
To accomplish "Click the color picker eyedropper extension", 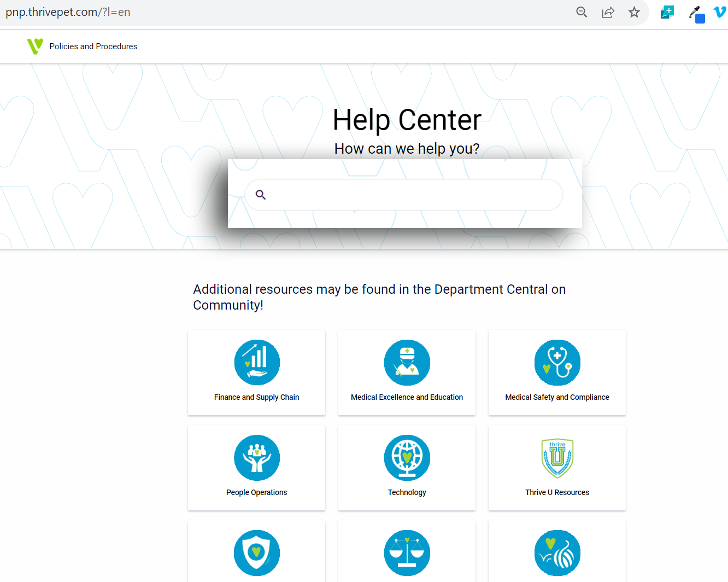I will point(696,13).
